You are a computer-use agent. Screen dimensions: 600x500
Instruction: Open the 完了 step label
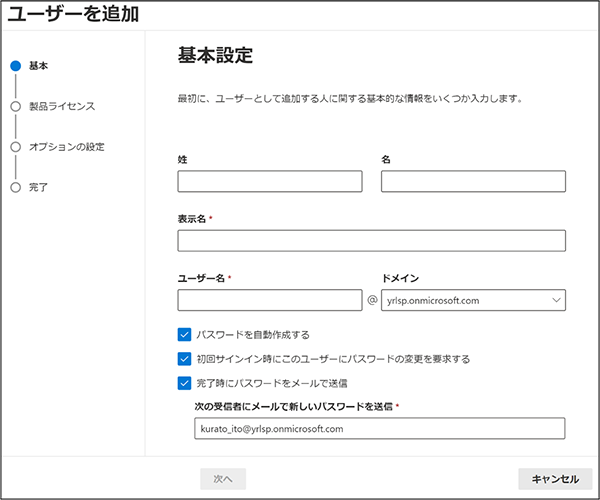38,187
